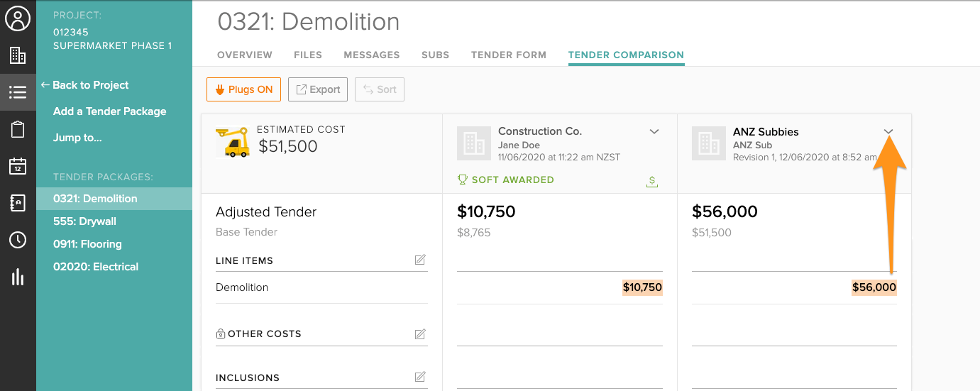Expand ANZ Subbies dropdown chevron
Viewport: 980px width, 391px height.
[x=888, y=132]
